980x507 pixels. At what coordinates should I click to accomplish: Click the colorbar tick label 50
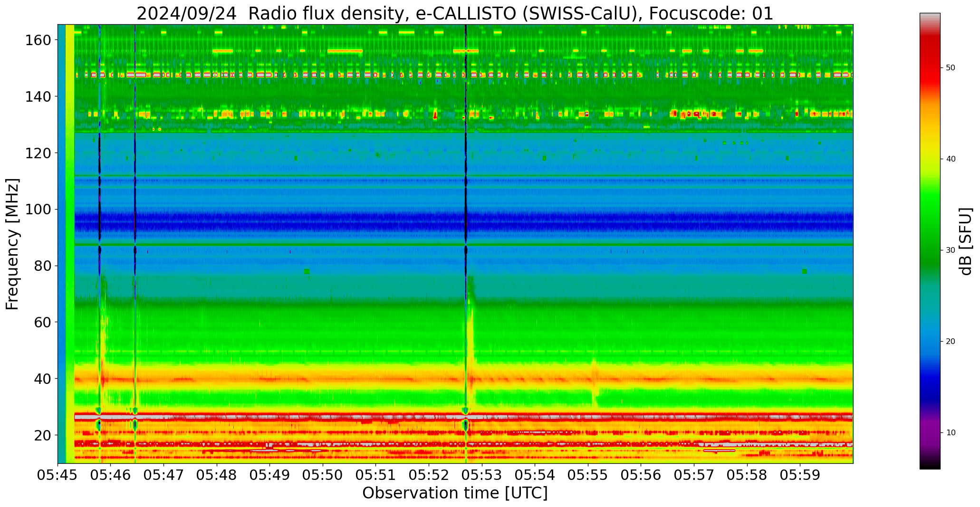point(951,68)
